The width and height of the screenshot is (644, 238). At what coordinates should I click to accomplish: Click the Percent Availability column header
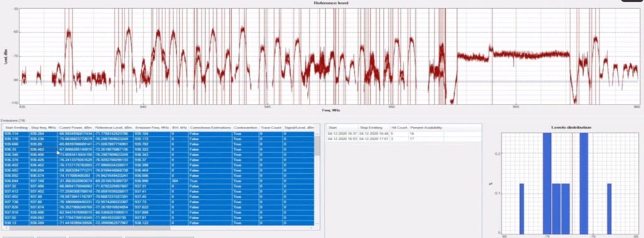tap(426, 128)
